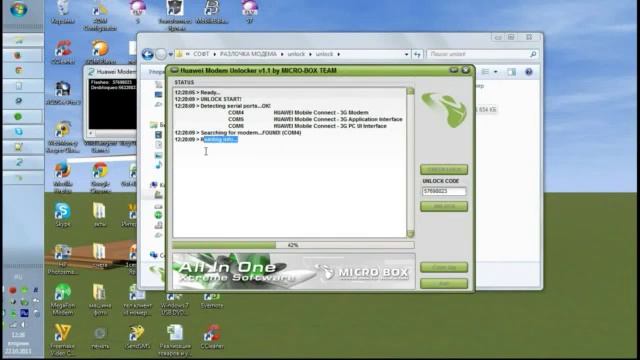Click second-from-bottom green Unlocker button
This screenshot has width=640, height=360.
point(444,267)
